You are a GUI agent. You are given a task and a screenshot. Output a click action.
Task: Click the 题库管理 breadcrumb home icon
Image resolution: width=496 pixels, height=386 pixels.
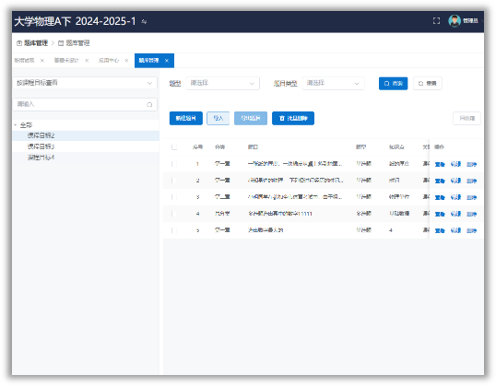[x=19, y=43]
